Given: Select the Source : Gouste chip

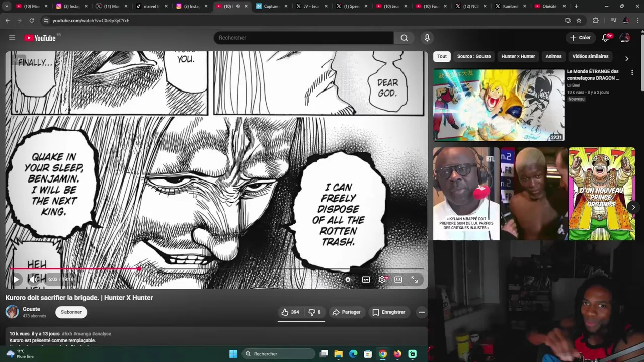Looking at the screenshot, I should point(474,56).
